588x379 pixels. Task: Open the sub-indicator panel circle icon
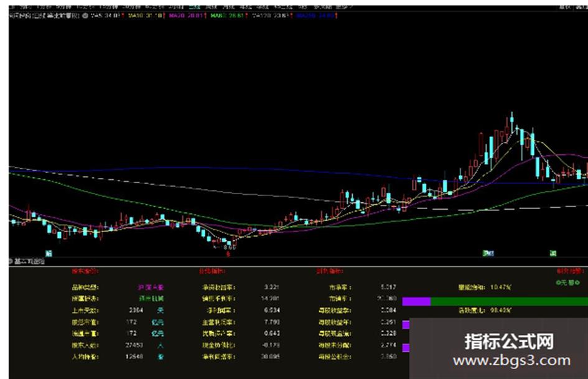click(11, 261)
